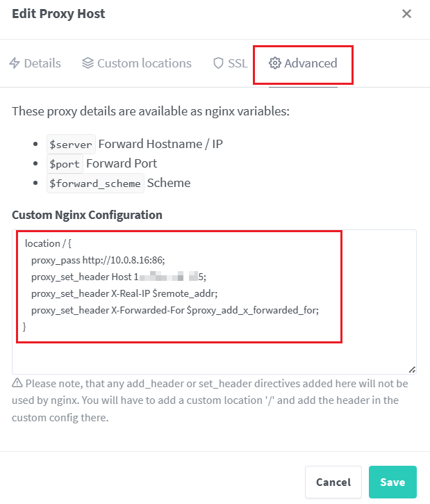The image size is (430, 504).
Task: Click the $server variable code tag
Action: (71, 145)
